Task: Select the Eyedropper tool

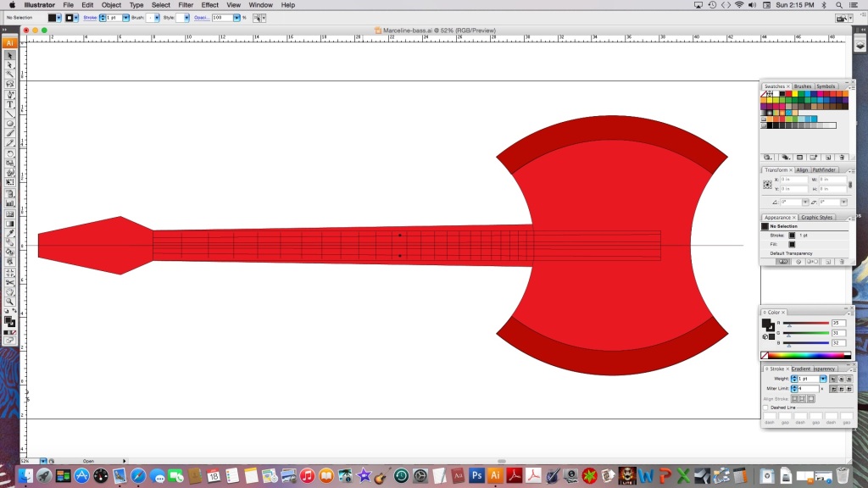Action: tap(10, 234)
